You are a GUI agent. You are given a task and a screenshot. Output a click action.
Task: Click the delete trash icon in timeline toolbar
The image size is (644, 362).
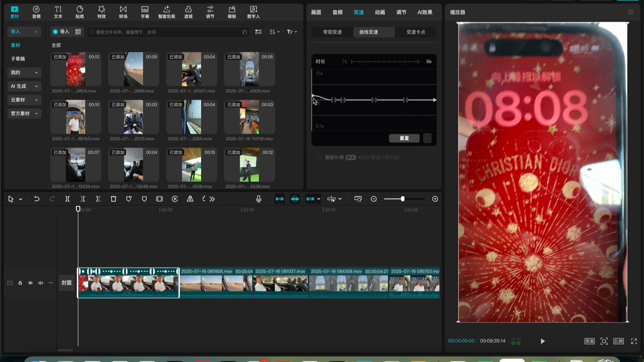[x=114, y=199]
